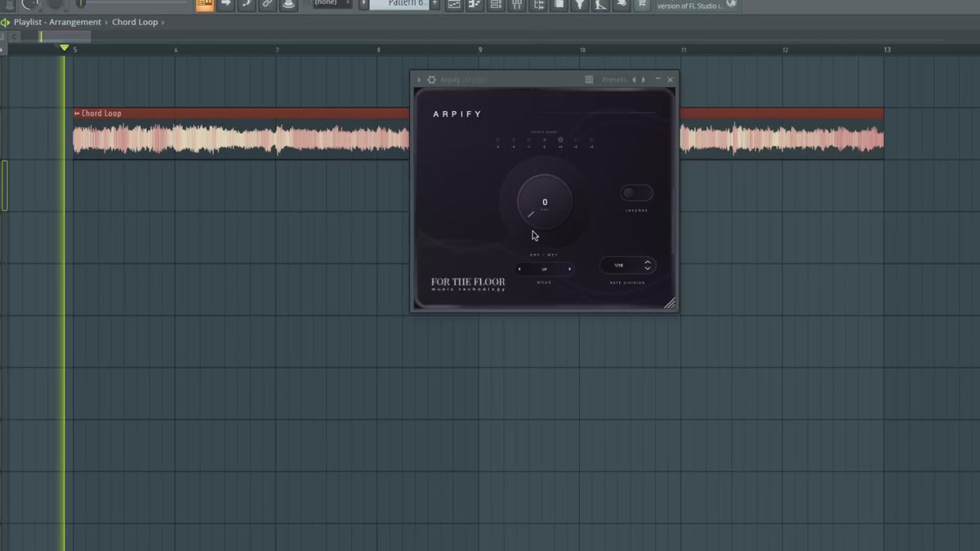Click the funnel icon in top toolbar
This screenshot has height=551, width=980.
click(579, 4)
